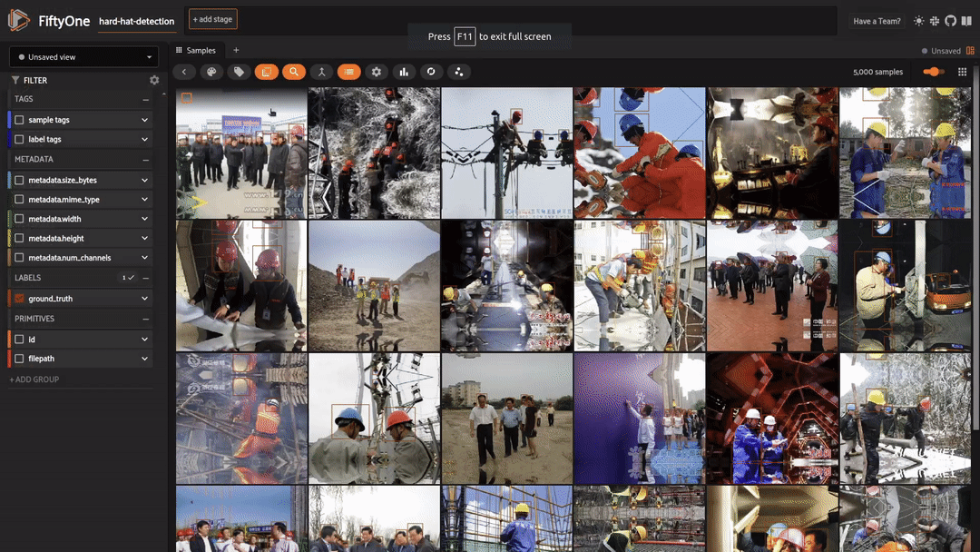
Task: Switch theme with the sun icon
Action: [918, 21]
